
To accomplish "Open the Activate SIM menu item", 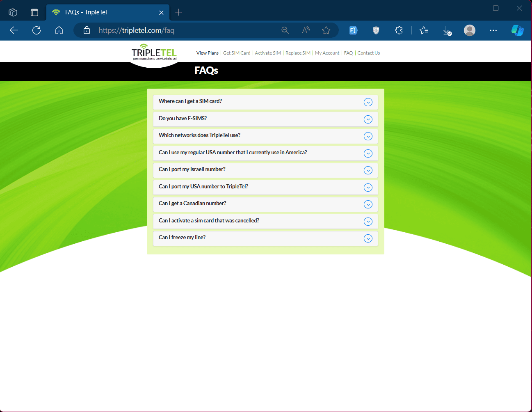I will click(x=268, y=53).
